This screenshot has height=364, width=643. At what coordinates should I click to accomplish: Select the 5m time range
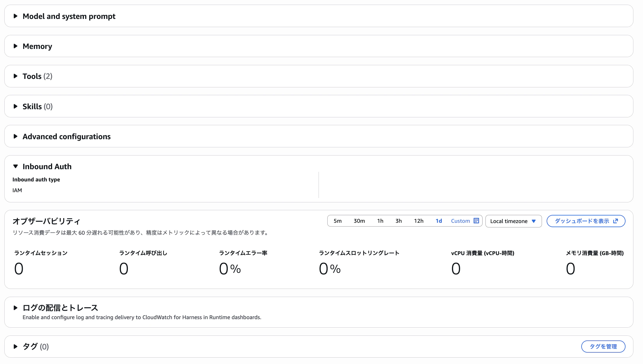pos(338,221)
